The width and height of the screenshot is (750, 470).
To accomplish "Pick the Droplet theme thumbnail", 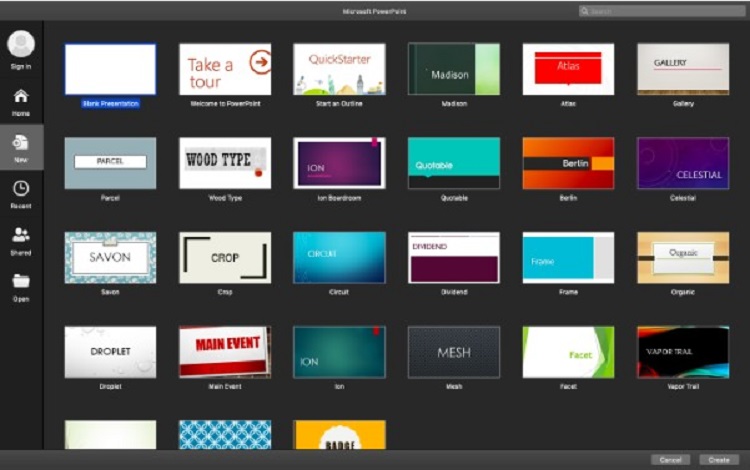I will point(110,352).
